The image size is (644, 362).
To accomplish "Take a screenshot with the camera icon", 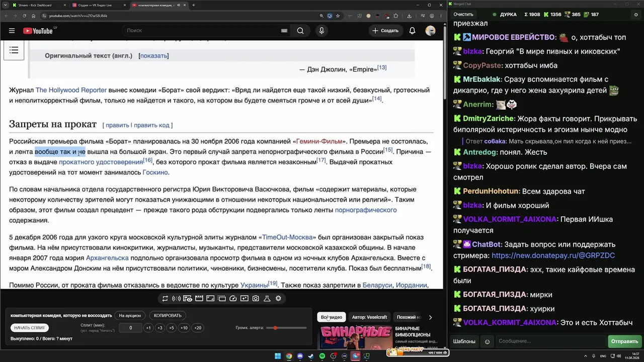I will 256,299.
